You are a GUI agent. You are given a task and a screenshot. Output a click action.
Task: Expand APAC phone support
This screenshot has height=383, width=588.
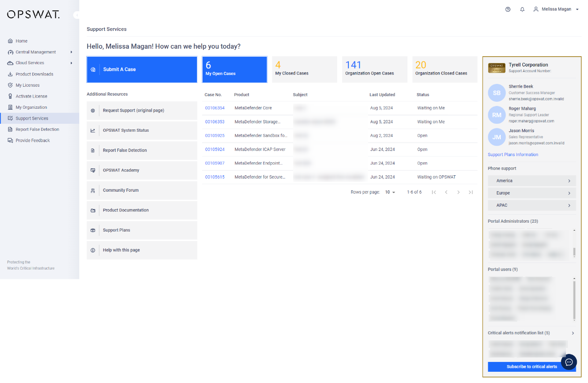pyautogui.click(x=532, y=205)
